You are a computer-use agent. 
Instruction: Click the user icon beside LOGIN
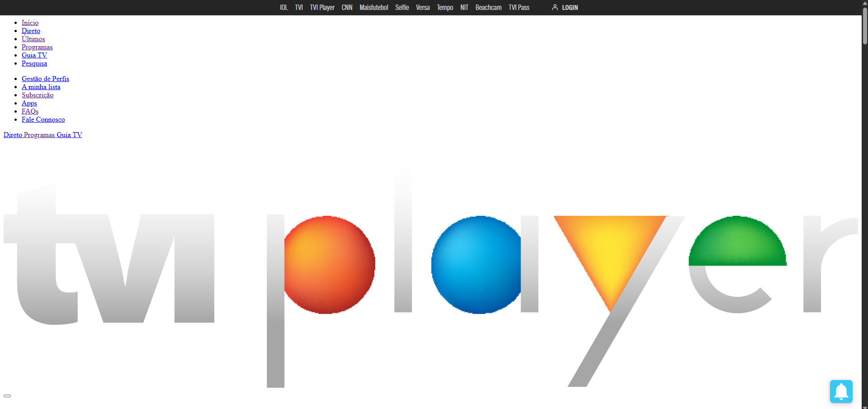[x=555, y=7]
